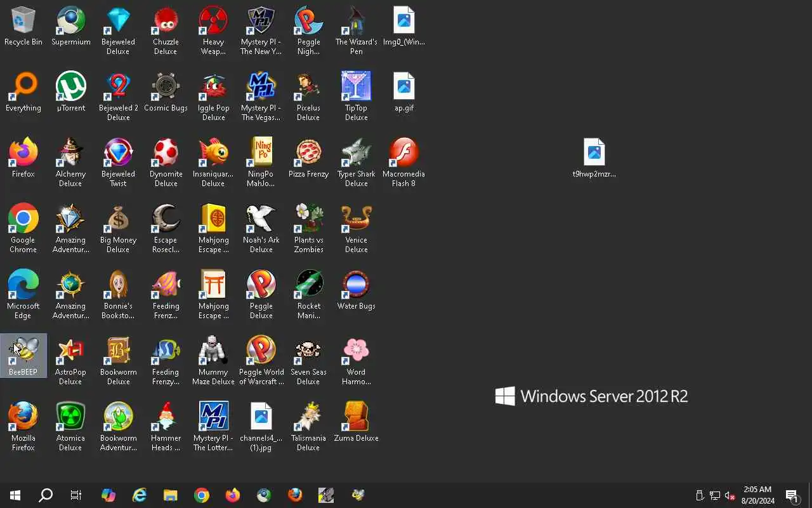Click the Atomica Deluxe icon
812x508 pixels.
(x=70, y=427)
